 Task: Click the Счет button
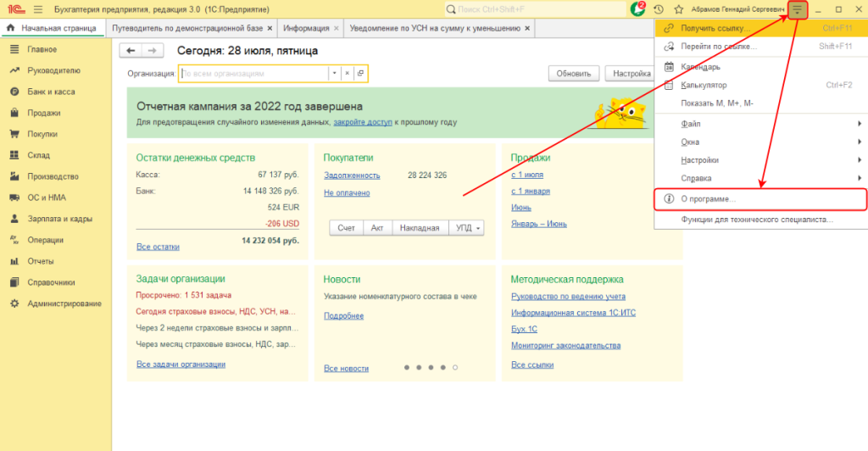[346, 228]
